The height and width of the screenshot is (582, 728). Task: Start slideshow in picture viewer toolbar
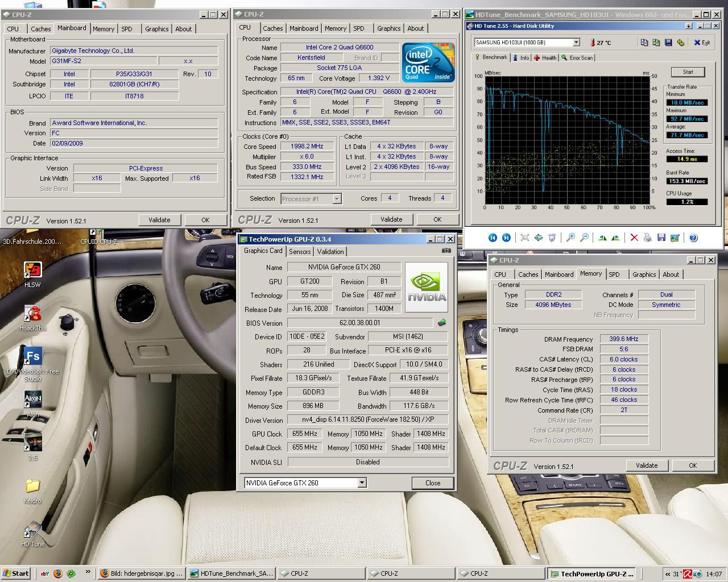pos(552,238)
